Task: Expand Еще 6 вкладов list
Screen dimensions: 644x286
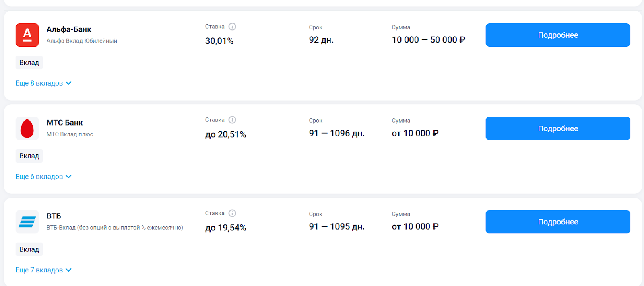Action: tap(43, 177)
